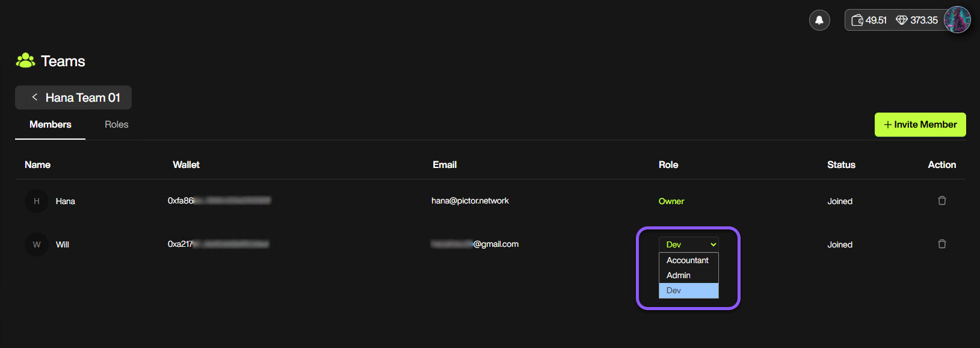This screenshot has width=980, height=348.
Task: Open the Members tab
Action: tap(51, 125)
